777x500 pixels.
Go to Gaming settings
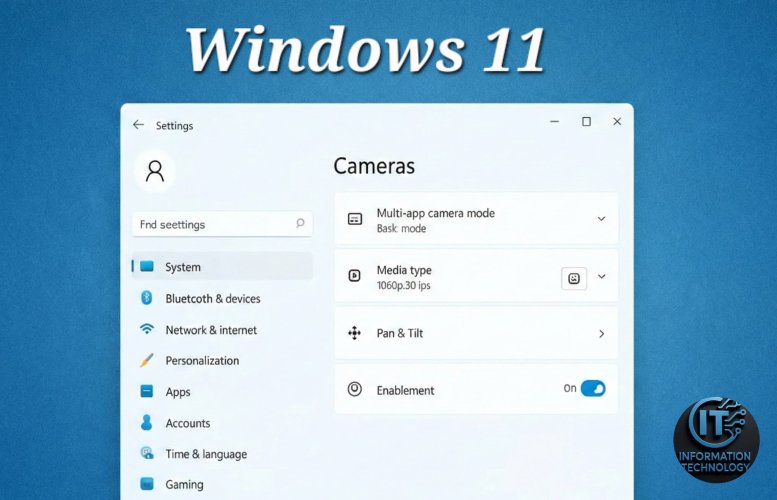[184, 484]
